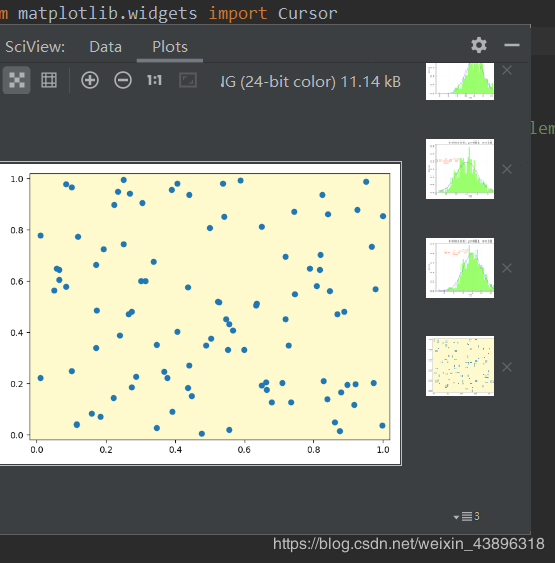Toggle the chessboard transparency background icon
Viewport: 555px width, 563px height.
point(17,80)
